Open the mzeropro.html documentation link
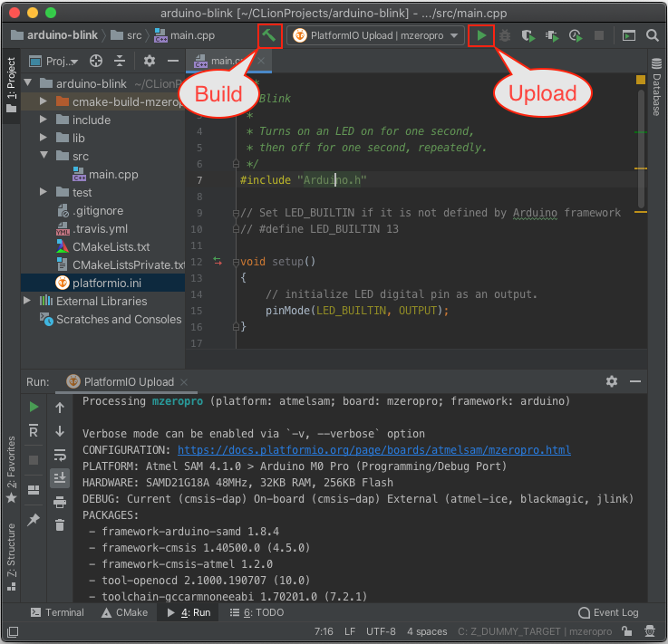The image size is (668, 644). pyautogui.click(x=374, y=450)
